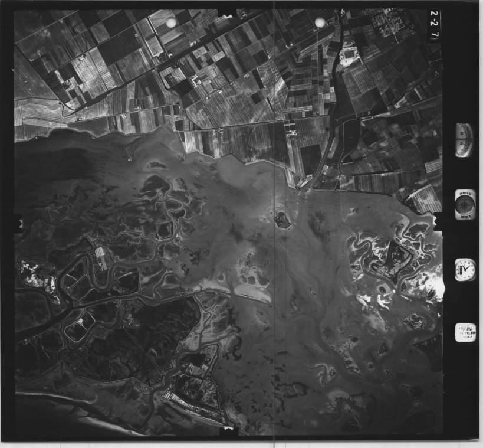Viewport: 483px width, 448px height.
Task: Click the fiducial notch on the top edge
Action: point(227,12)
